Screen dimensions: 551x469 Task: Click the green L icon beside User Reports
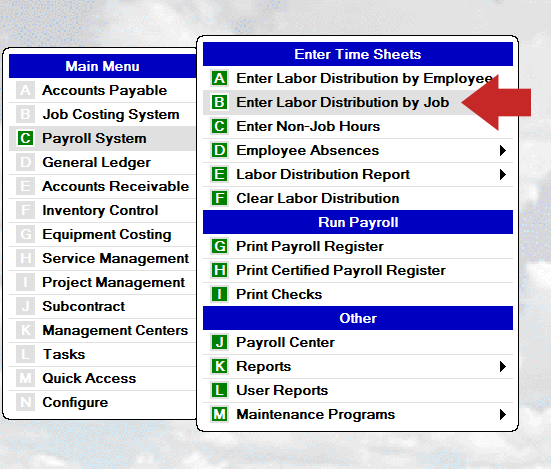click(220, 390)
